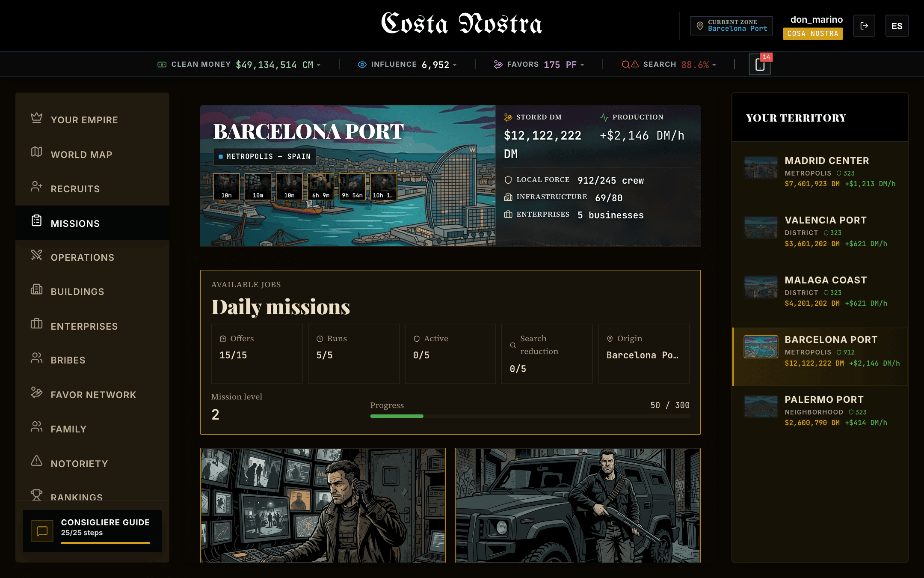Click the Stored DM coins icon

[x=508, y=117]
